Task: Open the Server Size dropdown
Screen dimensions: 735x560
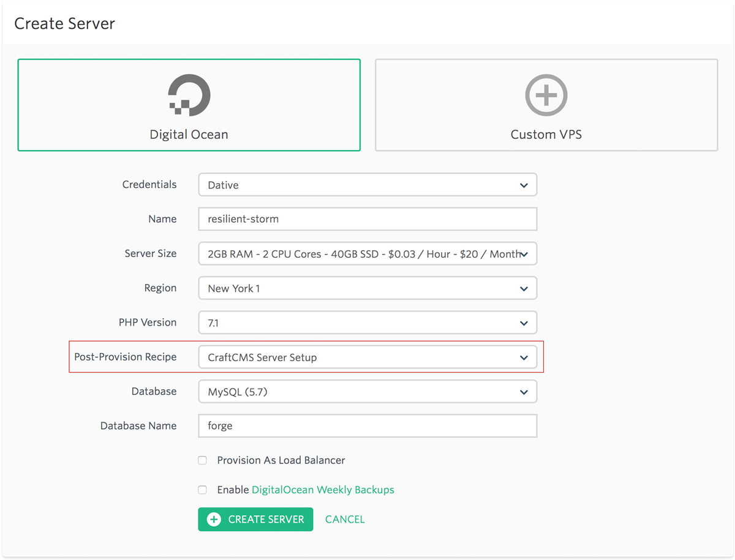Action: (x=367, y=254)
